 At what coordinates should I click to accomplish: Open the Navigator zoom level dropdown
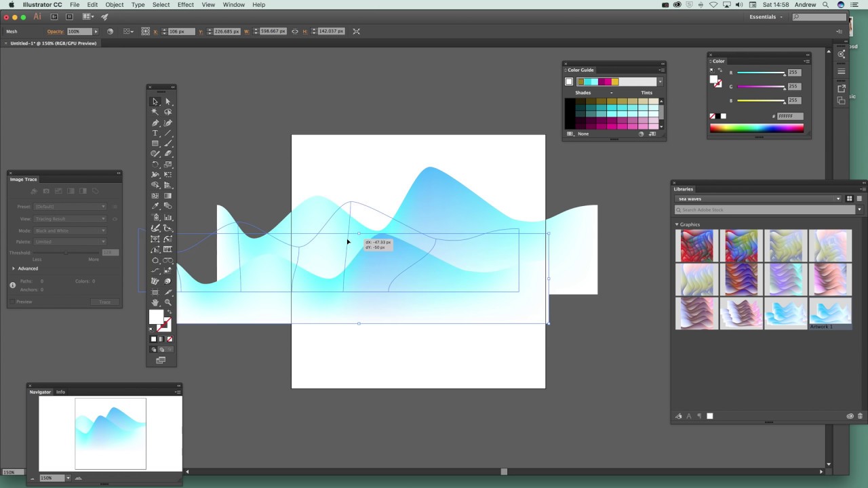[x=68, y=478]
